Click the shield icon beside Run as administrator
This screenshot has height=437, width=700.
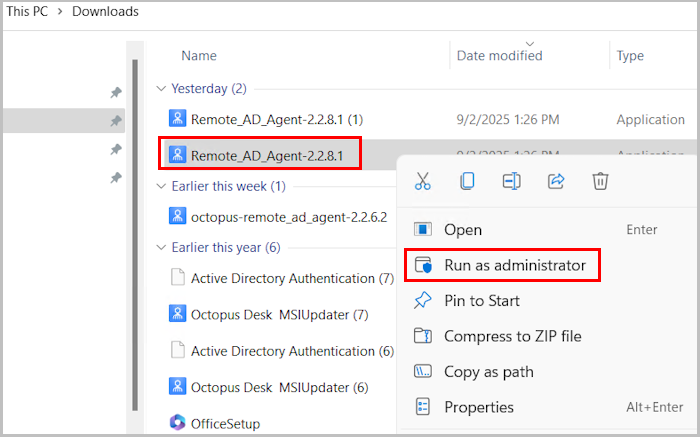point(423,265)
